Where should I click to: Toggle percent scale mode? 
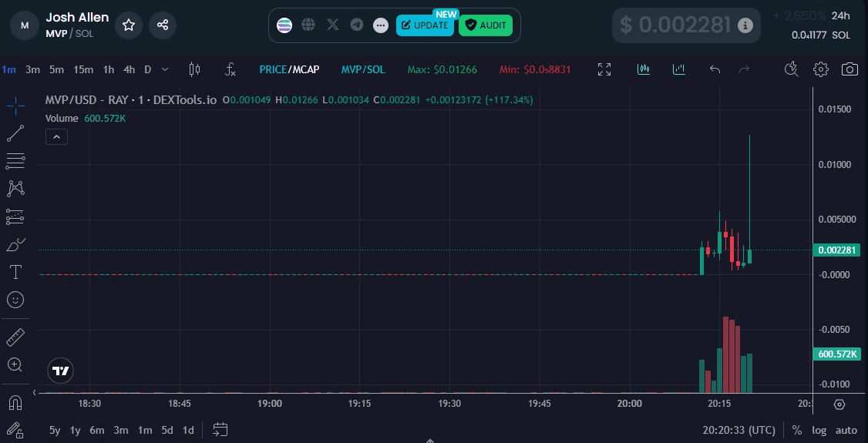click(x=797, y=430)
